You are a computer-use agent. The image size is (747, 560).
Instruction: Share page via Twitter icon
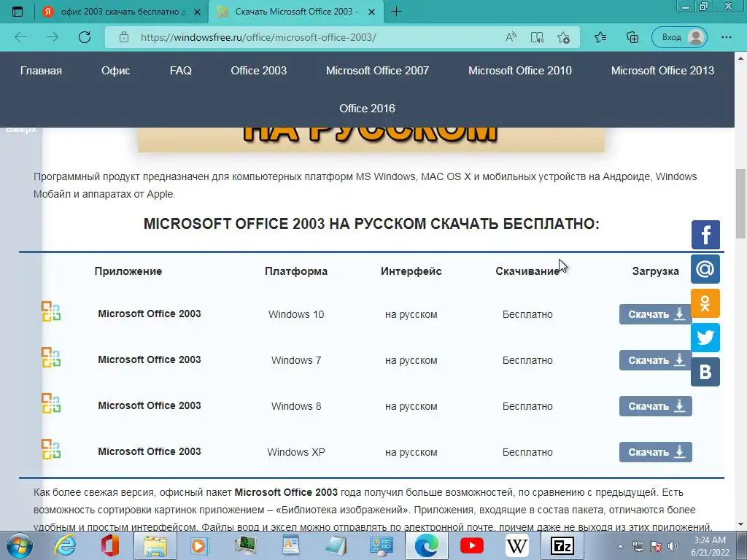pos(705,338)
